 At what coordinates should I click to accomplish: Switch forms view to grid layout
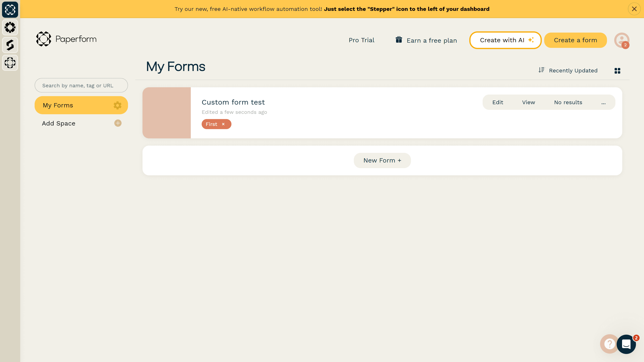(617, 70)
